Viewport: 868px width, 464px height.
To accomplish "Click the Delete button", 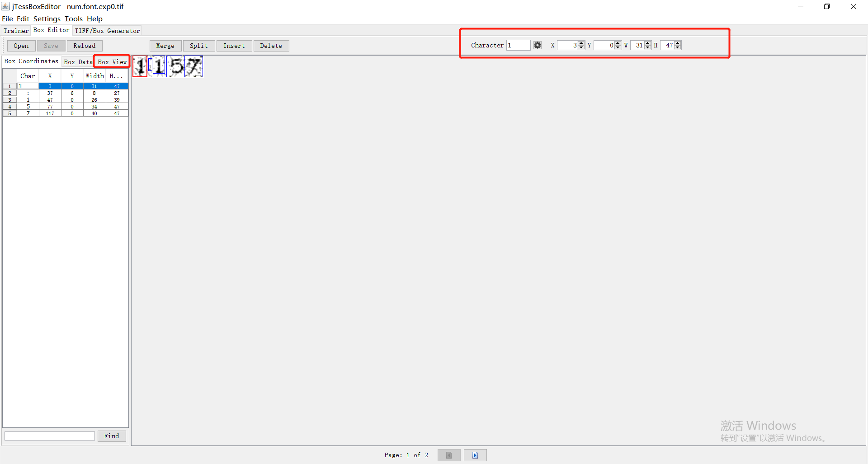I will click(271, 46).
